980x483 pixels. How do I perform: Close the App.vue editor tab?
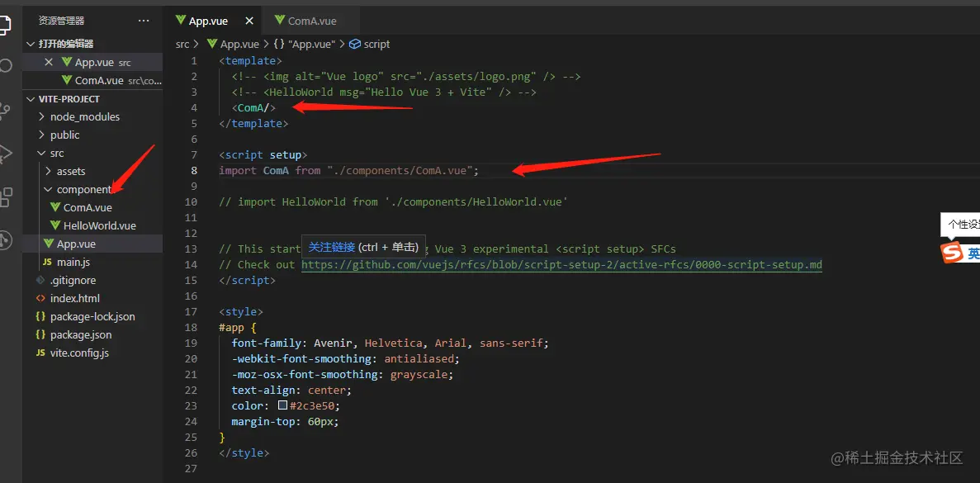[249, 21]
